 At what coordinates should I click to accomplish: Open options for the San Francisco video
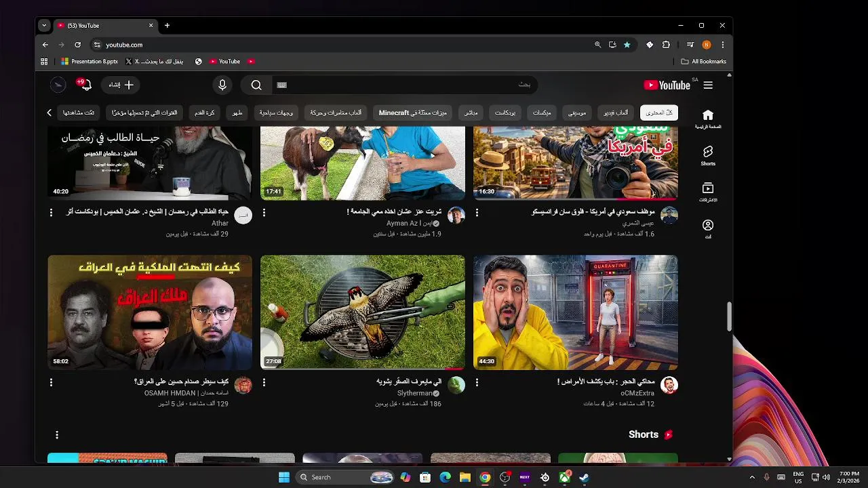[x=477, y=212]
